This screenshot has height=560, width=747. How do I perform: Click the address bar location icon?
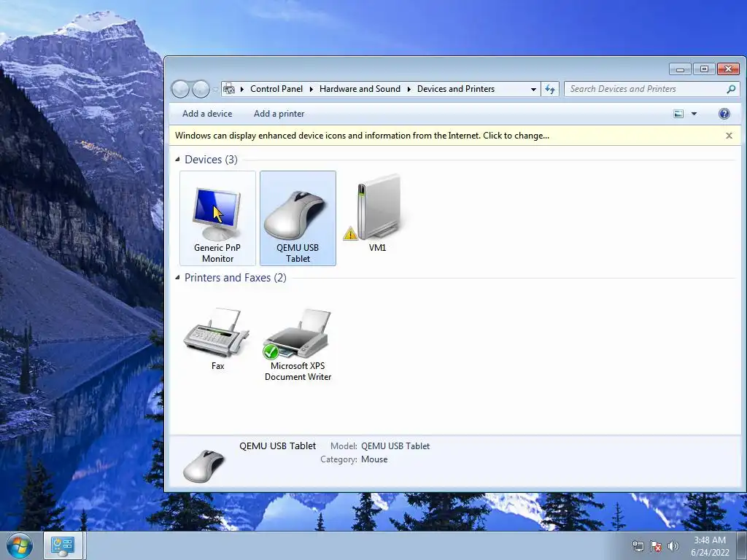coord(229,89)
